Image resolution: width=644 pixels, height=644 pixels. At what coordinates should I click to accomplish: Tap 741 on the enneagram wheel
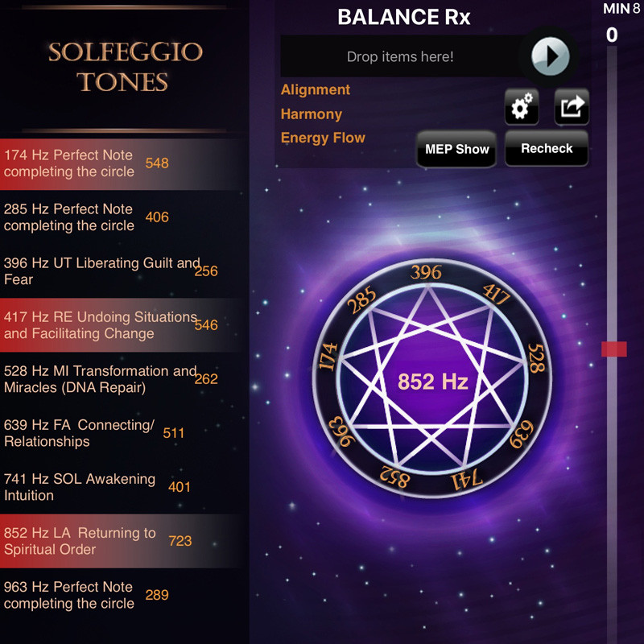click(467, 479)
